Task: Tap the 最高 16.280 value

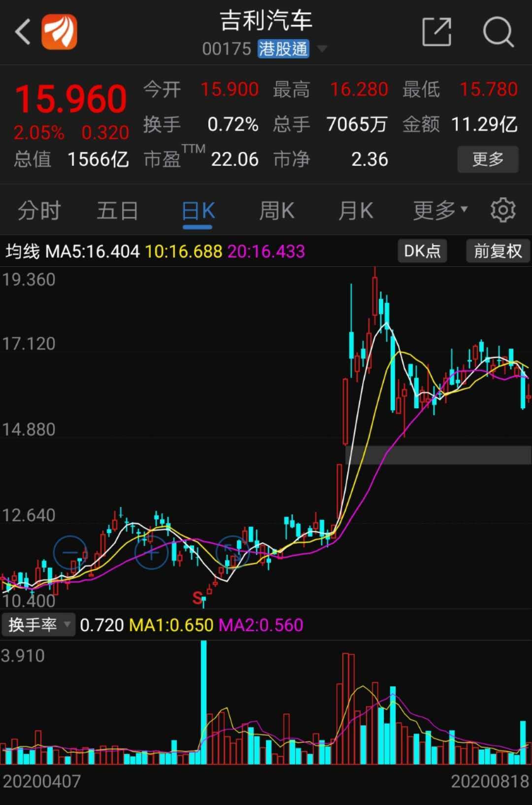Action: tap(359, 89)
